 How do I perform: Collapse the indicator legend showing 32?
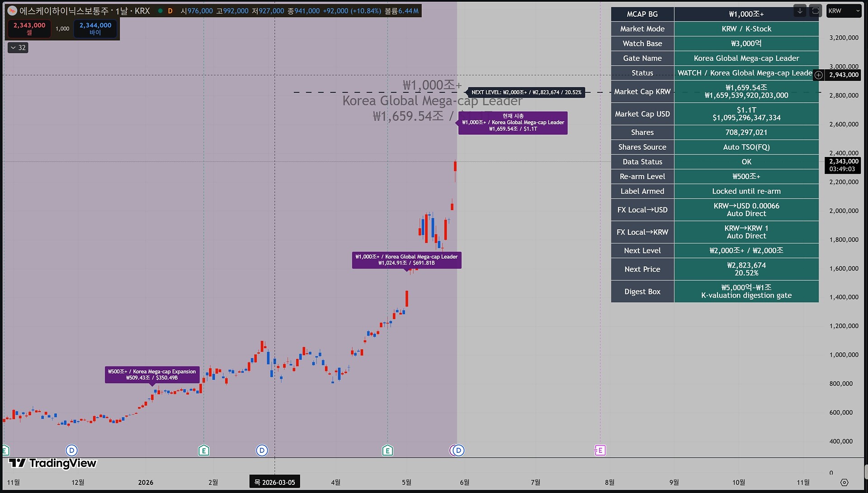[18, 47]
